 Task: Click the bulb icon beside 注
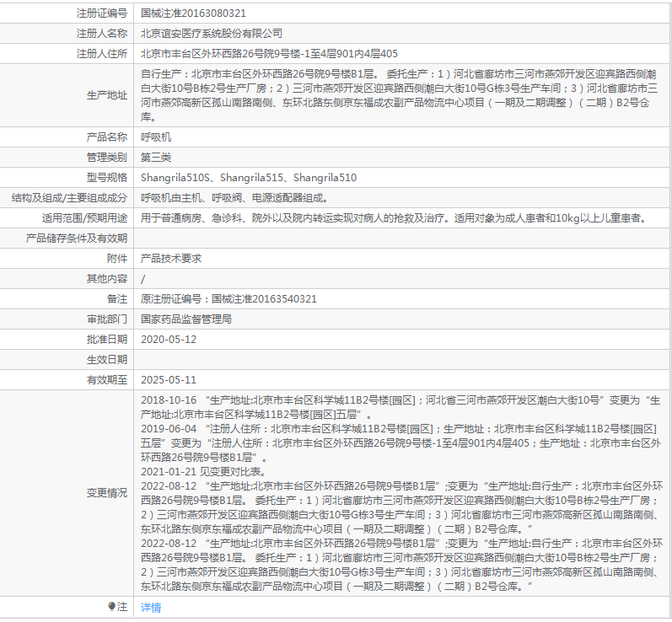(x=111, y=606)
